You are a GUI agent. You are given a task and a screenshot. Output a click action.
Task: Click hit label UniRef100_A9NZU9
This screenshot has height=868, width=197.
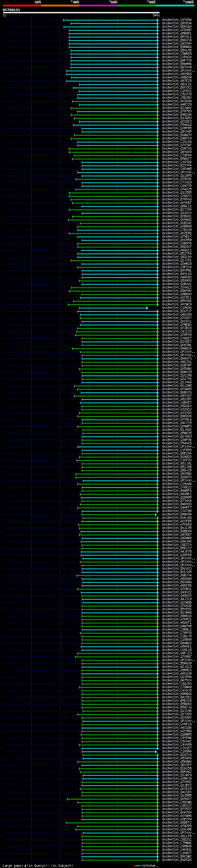coord(177,78)
